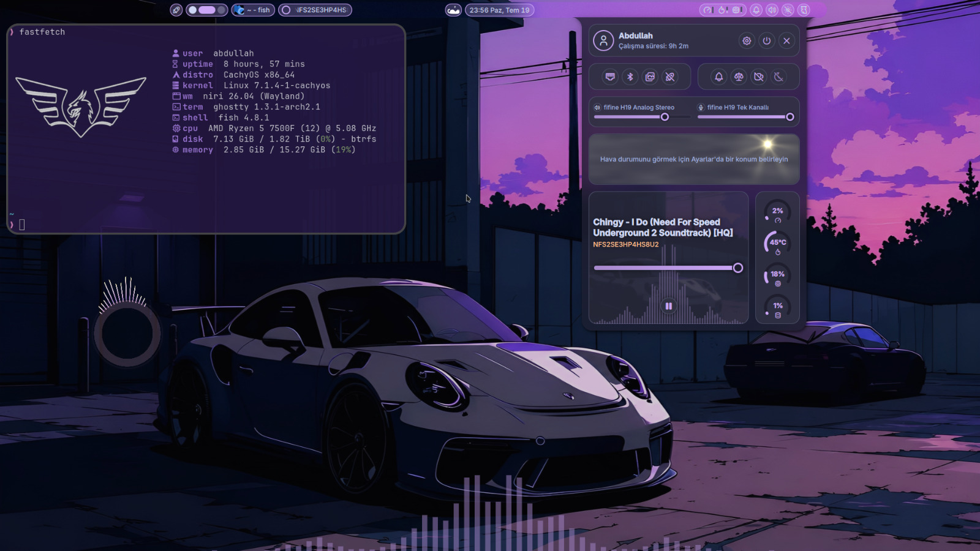Click the 'AMD Ryzen 5 7500F' cpu text
This screenshot has width=980, height=551.
(252, 129)
